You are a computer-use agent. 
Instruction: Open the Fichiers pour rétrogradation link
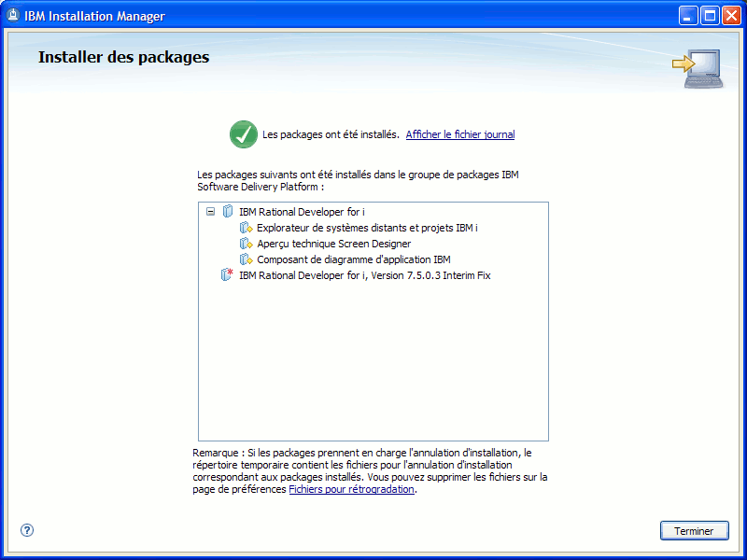point(352,489)
